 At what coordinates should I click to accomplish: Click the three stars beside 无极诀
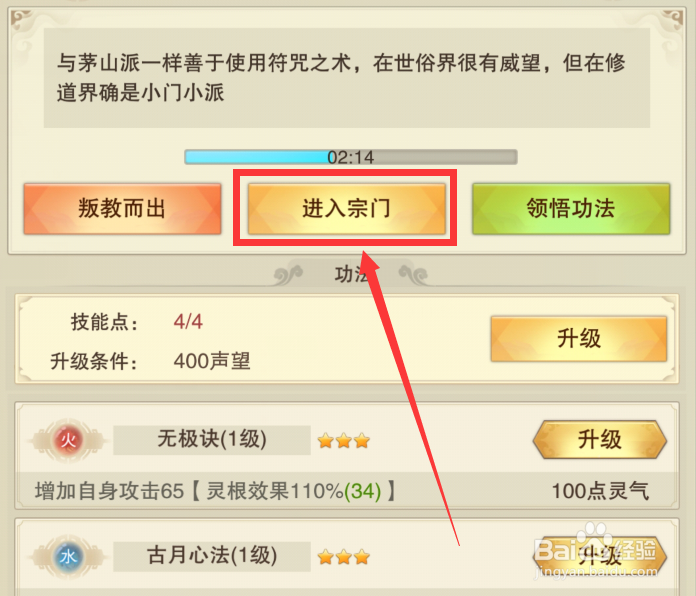tap(344, 441)
